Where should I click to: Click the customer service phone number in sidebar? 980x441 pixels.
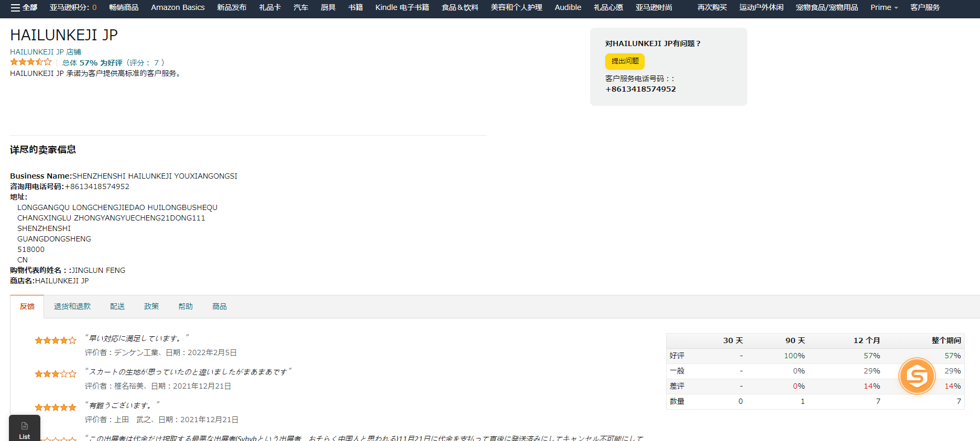(x=640, y=89)
